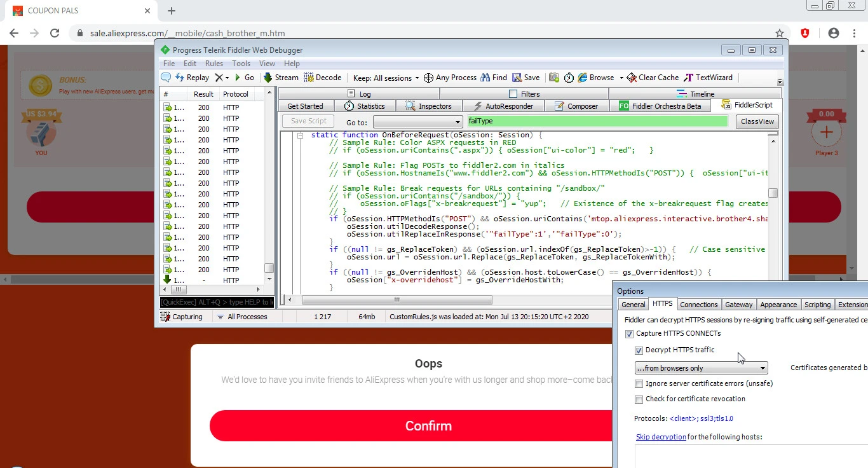Screen dimensions: 868x468
Task: Click the Find binoculars button
Action: 494,78
